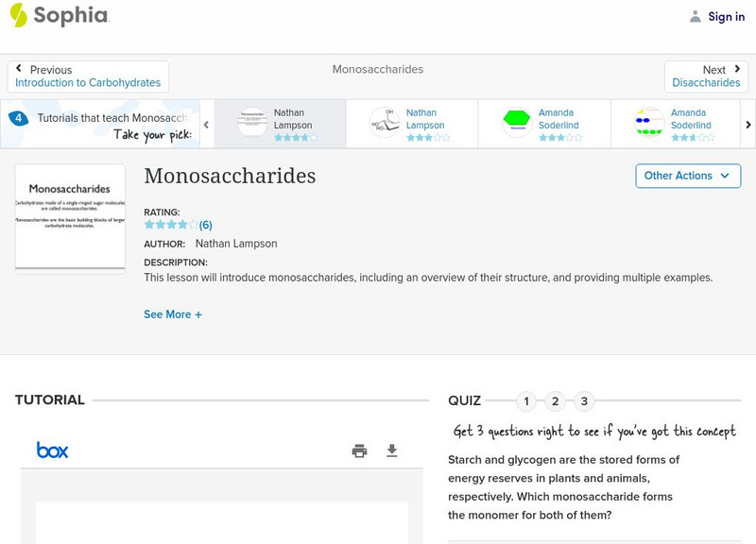Open the Other Actions dropdown
The image size is (756, 544).
coord(687,176)
